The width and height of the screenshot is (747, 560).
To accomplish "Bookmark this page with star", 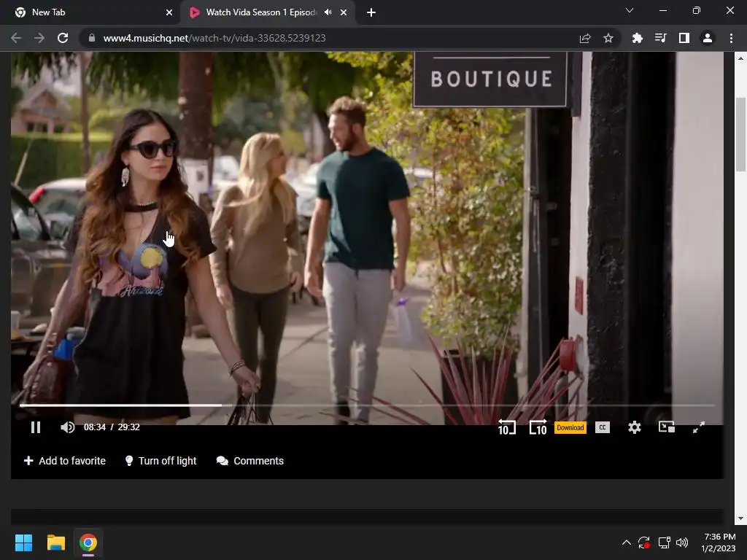I will (x=608, y=38).
